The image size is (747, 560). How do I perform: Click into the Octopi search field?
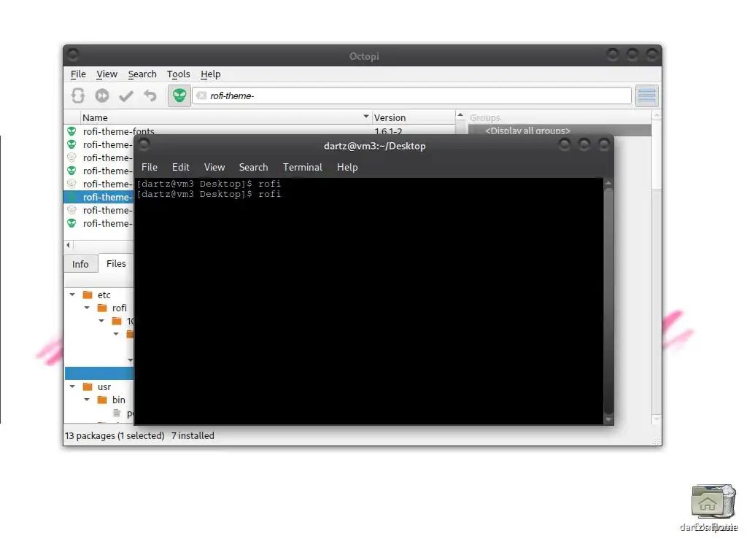coord(412,96)
